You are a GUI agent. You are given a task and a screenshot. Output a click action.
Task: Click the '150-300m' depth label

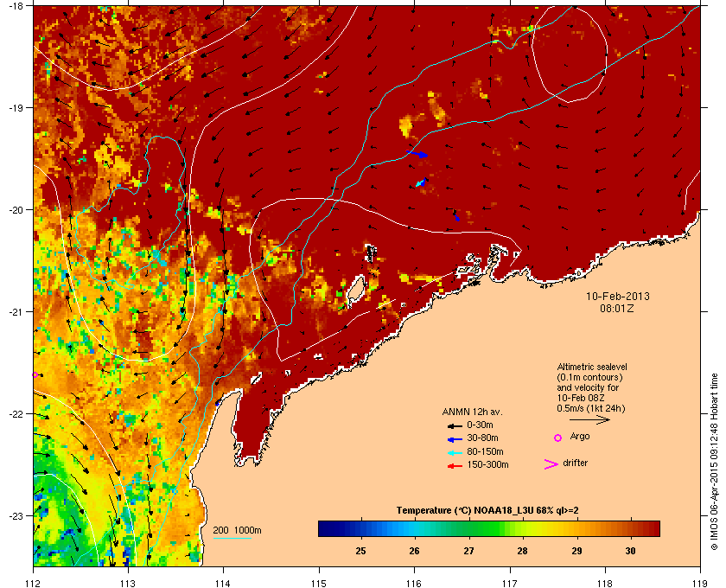[x=487, y=464]
